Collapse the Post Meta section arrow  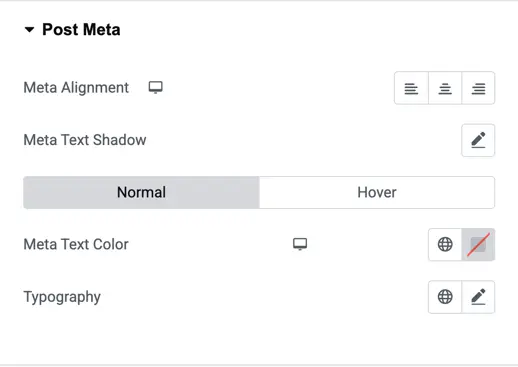[x=29, y=30]
